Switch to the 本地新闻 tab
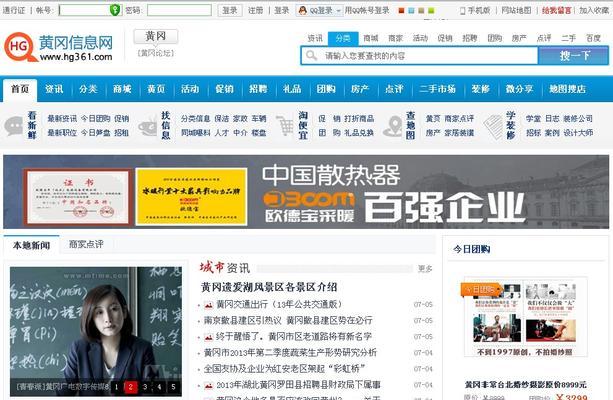The image size is (613, 400). click(31, 245)
